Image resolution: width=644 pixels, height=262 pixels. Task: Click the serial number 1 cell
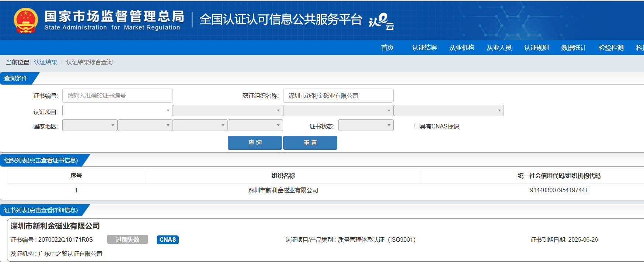76,190
